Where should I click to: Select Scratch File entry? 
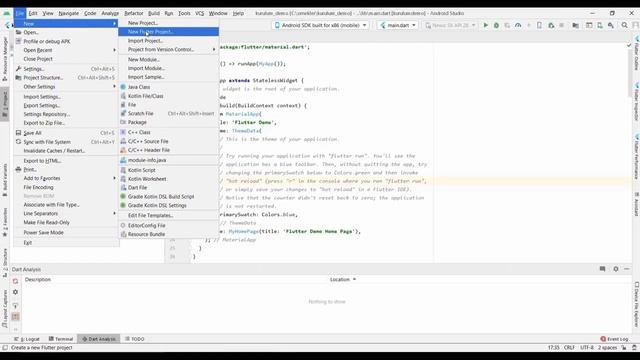(169, 113)
